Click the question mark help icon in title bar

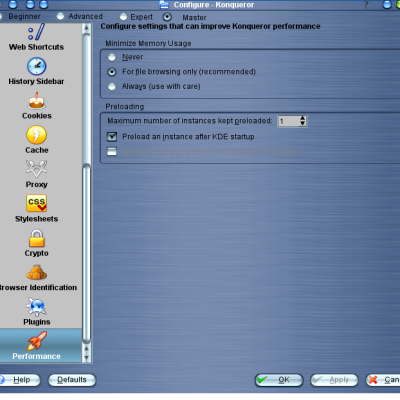366,5
